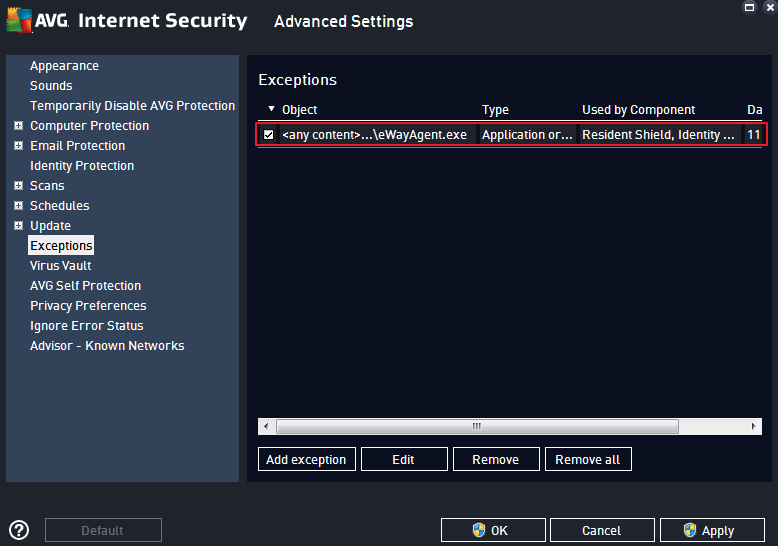The image size is (778, 546).
Task: Click the help question mark icon
Action: tap(19, 530)
